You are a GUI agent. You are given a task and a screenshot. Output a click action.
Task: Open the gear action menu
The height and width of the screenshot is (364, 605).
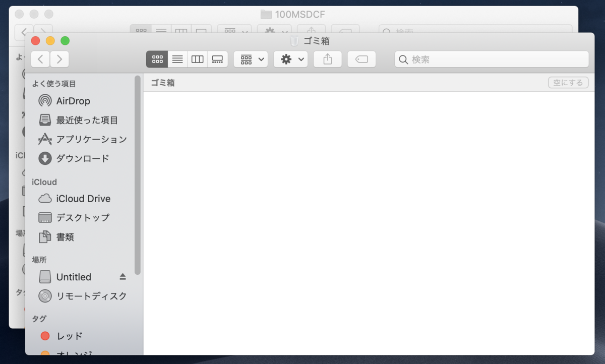coord(291,59)
